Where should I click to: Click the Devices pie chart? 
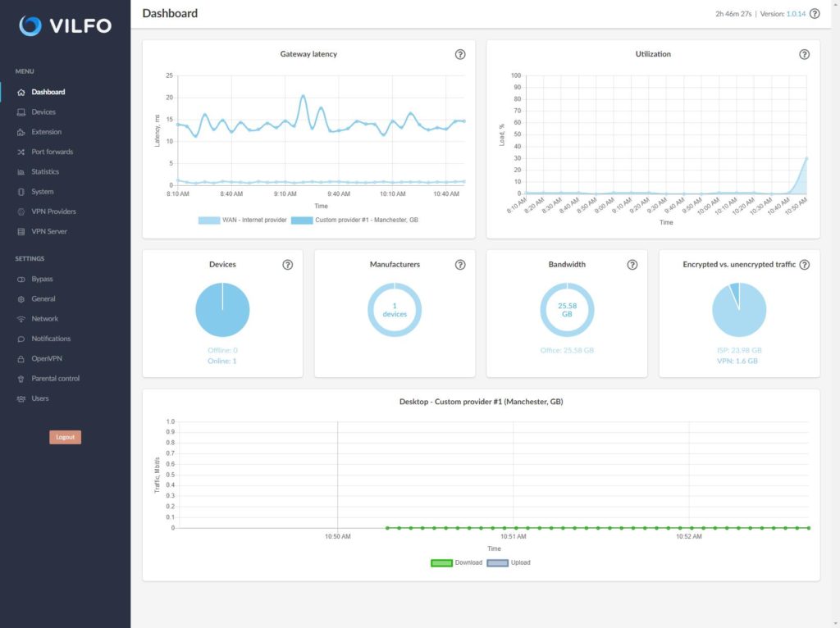pyautogui.click(x=222, y=310)
